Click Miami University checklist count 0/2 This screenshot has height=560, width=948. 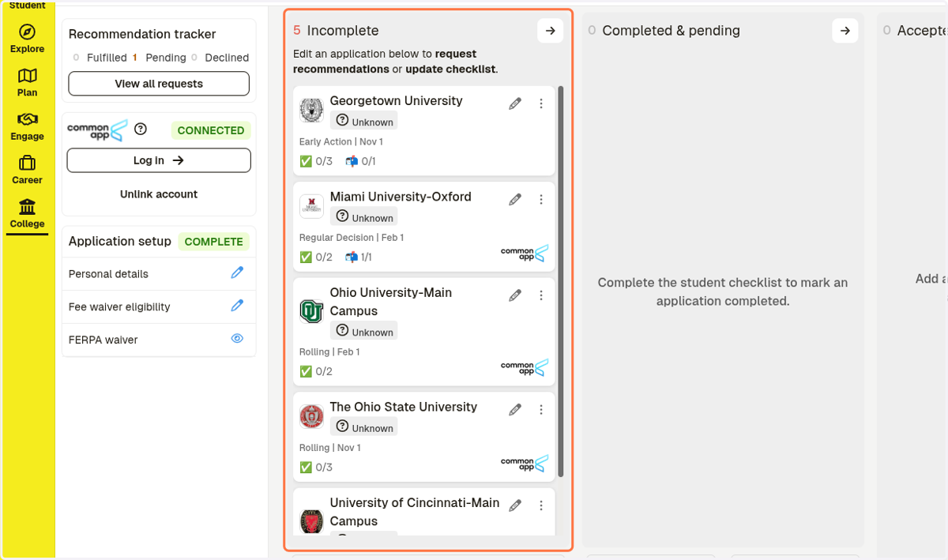(316, 257)
